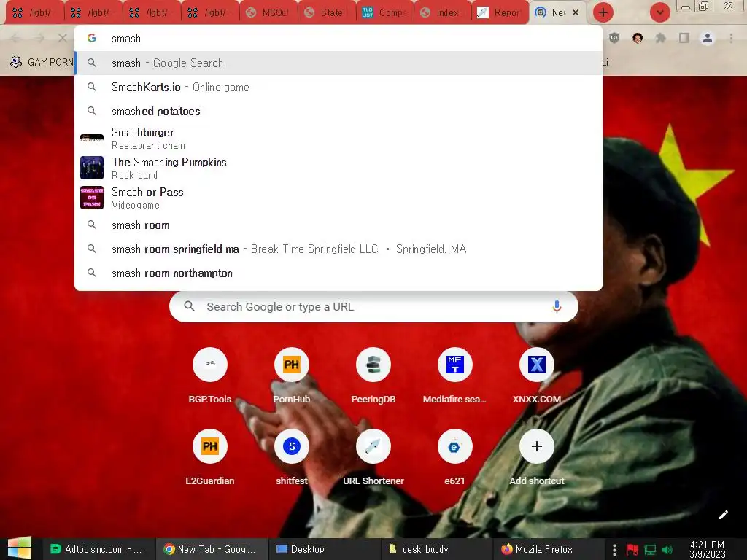The width and height of the screenshot is (747, 560).
Task: Switch to the Compe tab
Action: (385, 13)
